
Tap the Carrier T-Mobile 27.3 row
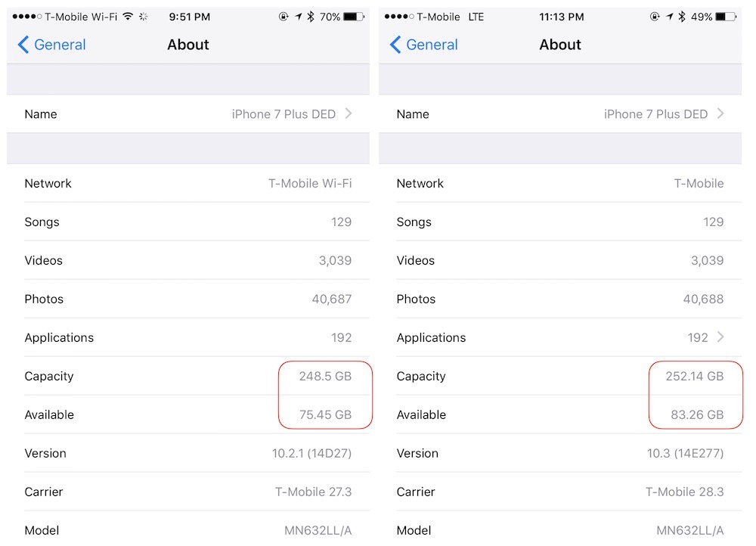[x=188, y=492]
